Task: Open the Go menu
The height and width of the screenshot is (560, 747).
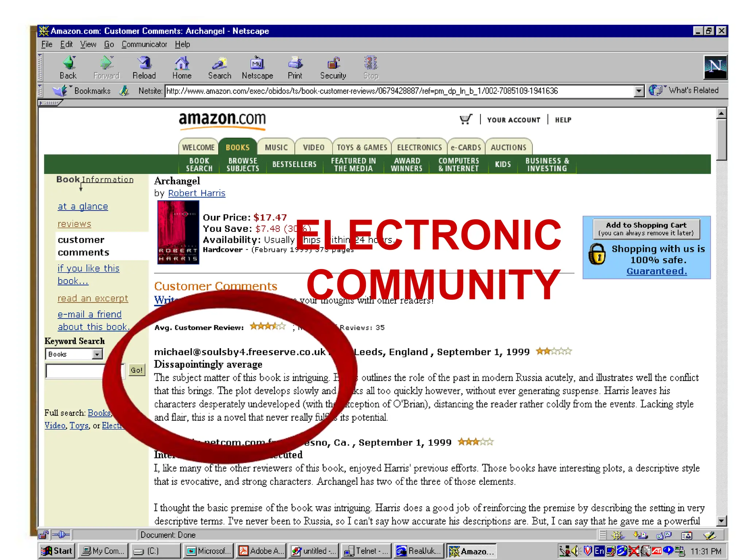Action: pyautogui.click(x=109, y=44)
